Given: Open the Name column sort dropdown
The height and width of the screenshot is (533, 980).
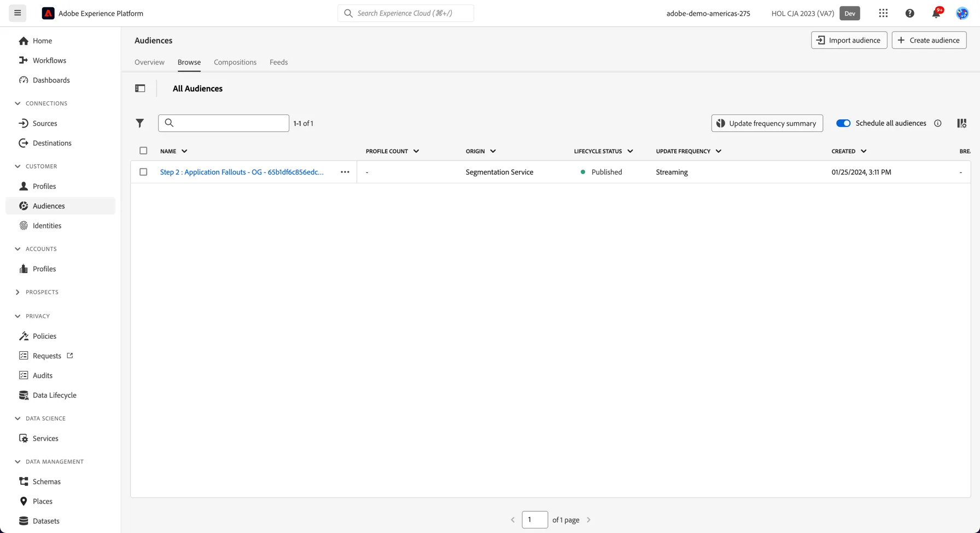Looking at the screenshot, I should pyautogui.click(x=184, y=151).
